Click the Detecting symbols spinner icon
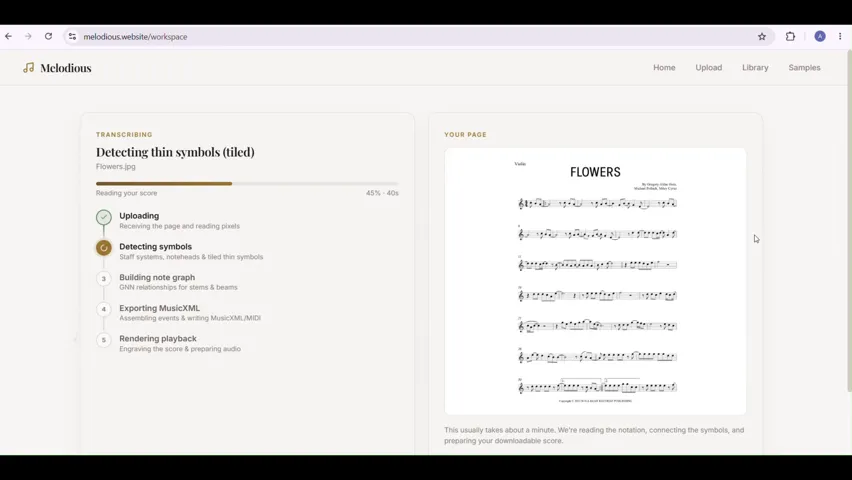 click(x=104, y=248)
